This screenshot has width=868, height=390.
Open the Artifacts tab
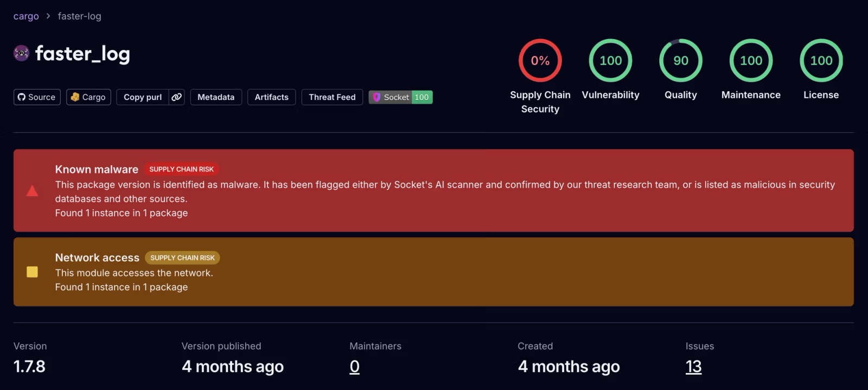click(x=272, y=97)
